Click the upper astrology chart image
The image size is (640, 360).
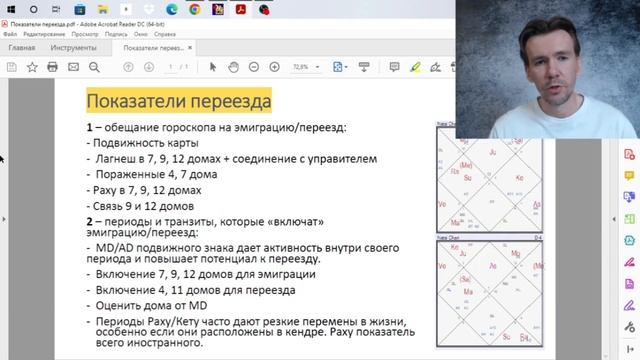(489, 180)
